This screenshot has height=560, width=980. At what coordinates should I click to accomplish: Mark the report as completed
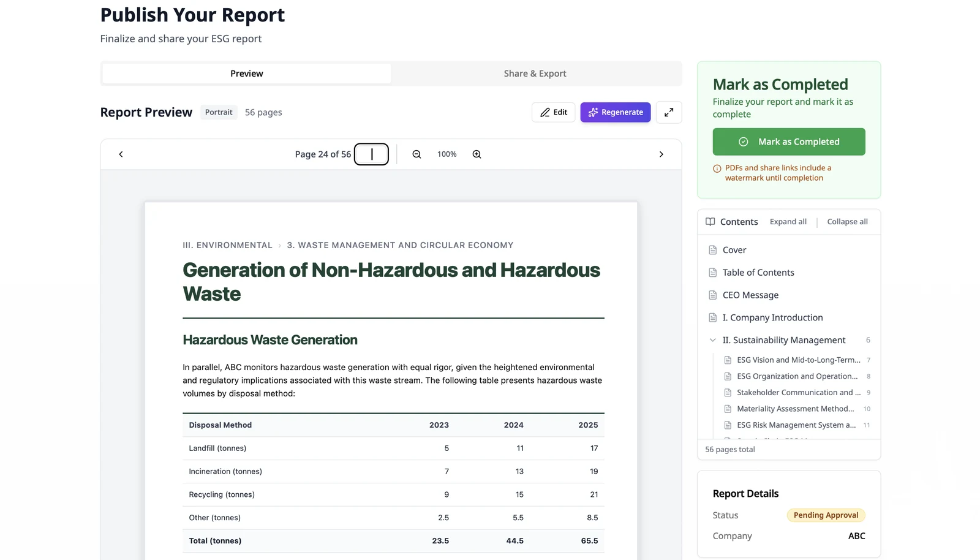[x=789, y=142]
